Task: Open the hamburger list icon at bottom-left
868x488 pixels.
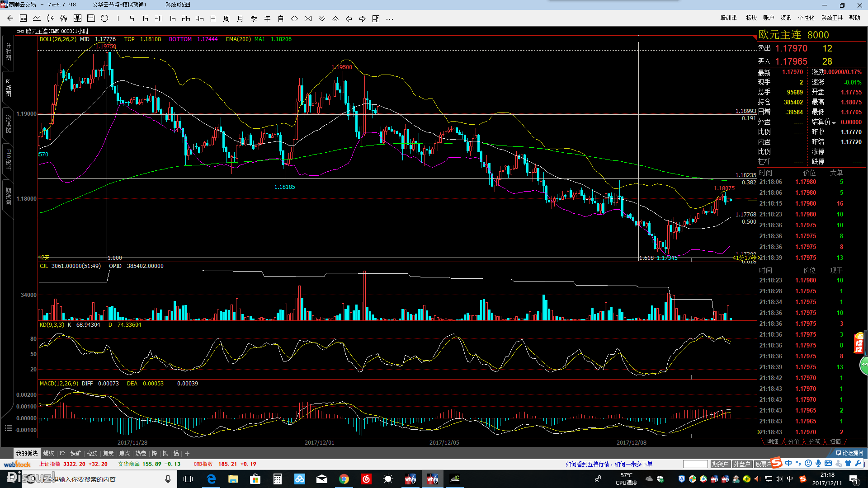Action: tap(8, 428)
